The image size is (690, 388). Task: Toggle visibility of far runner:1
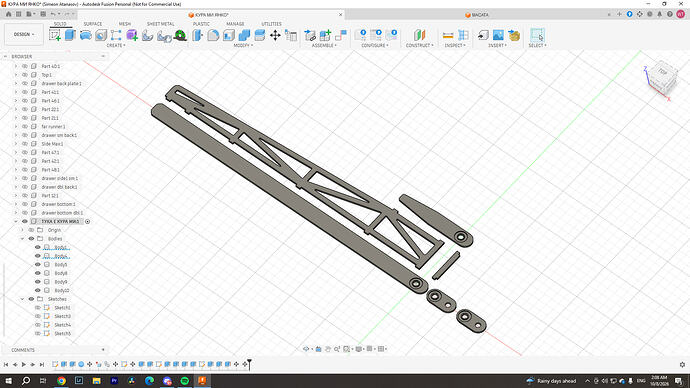point(25,126)
